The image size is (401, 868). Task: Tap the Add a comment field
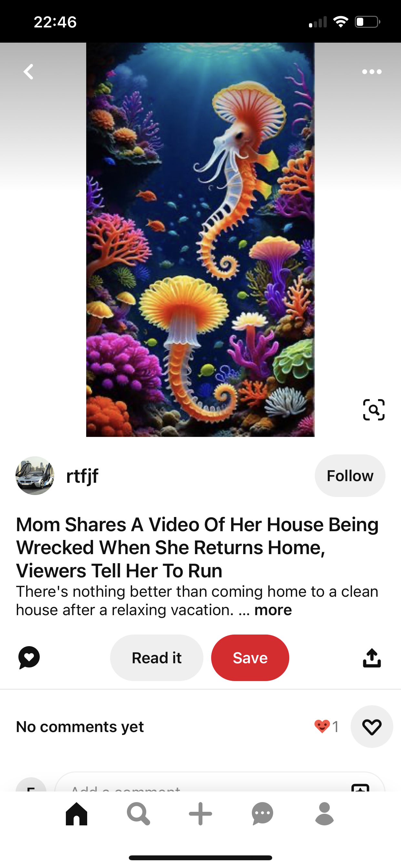[220, 782]
